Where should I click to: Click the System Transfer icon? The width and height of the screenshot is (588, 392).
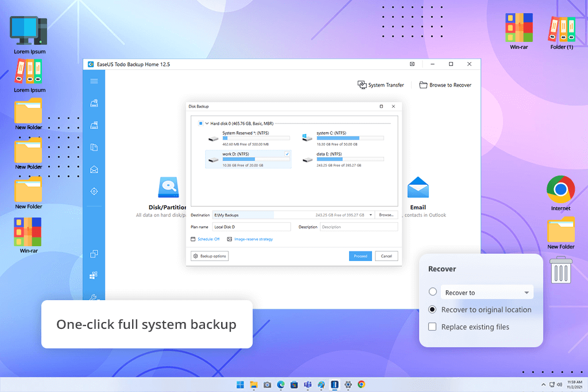(x=362, y=85)
